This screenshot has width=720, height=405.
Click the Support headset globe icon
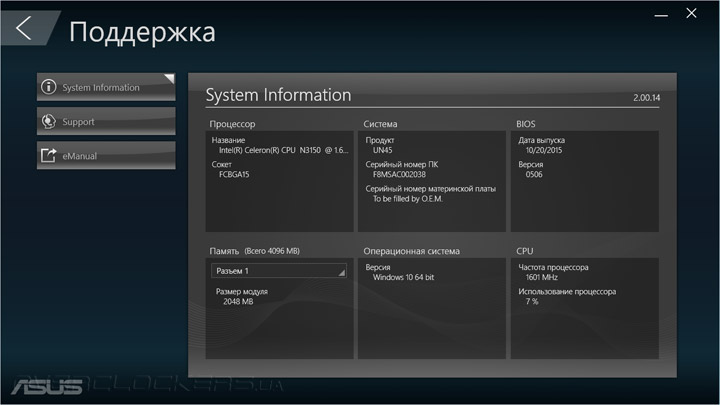tap(49, 121)
